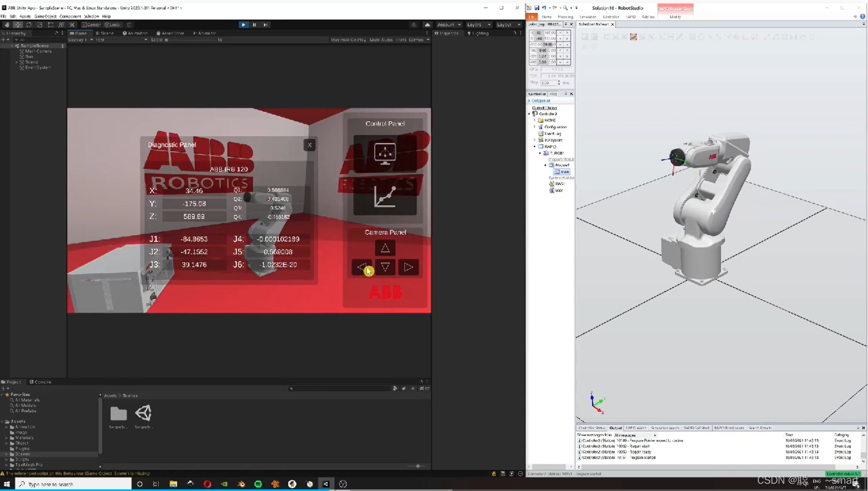Screen dimensions: 868x491
Task: Click the trajectory graph icon in Control Panel
Action: tap(385, 197)
